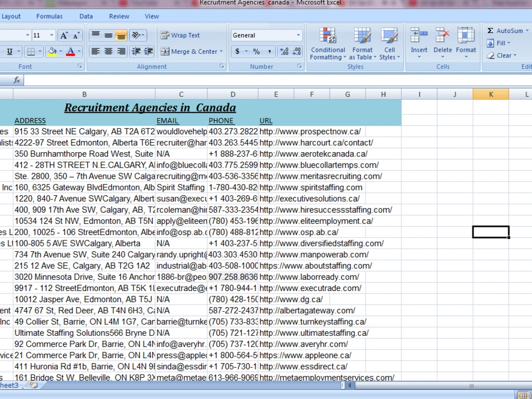Apply Comma Style

(269, 52)
